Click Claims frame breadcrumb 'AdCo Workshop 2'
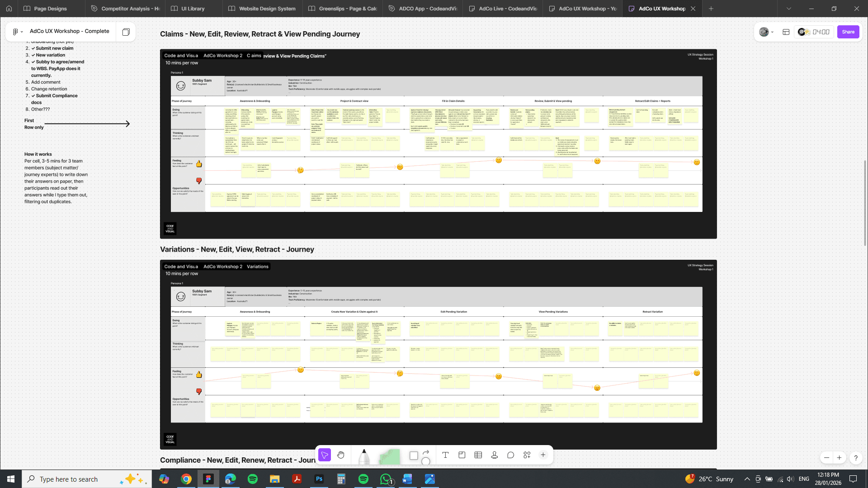This screenshot has width=868, height=488. (x=223, y=56)
